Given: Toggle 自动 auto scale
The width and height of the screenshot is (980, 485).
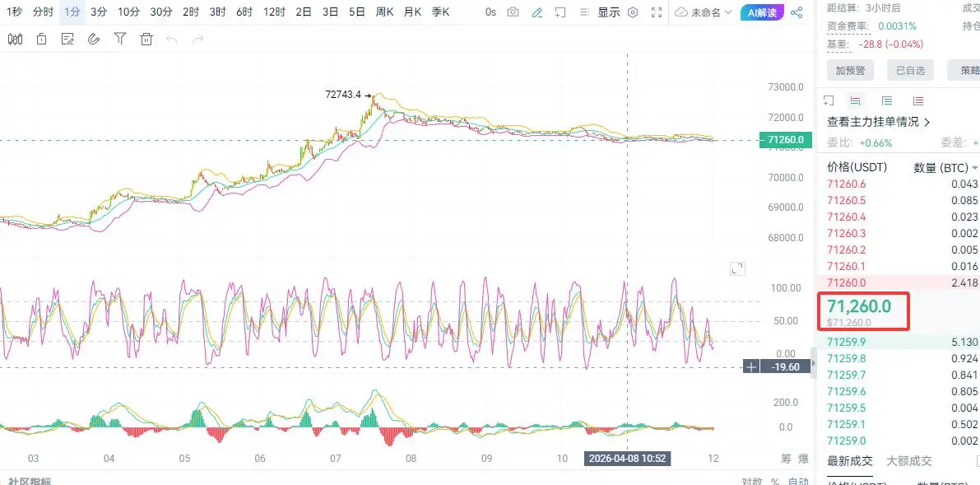Looking at the screenshot, I should [x=798, y=481].
